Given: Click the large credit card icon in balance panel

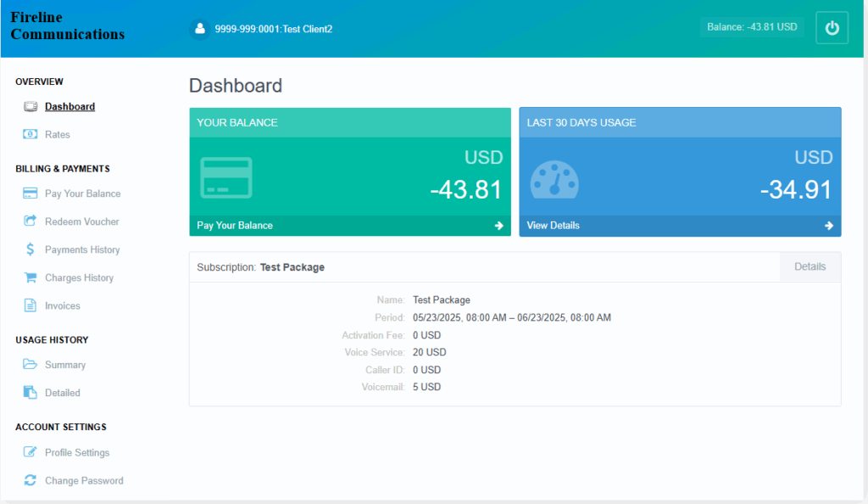Looking at the screenshot, I should click(x=225, y=178).
